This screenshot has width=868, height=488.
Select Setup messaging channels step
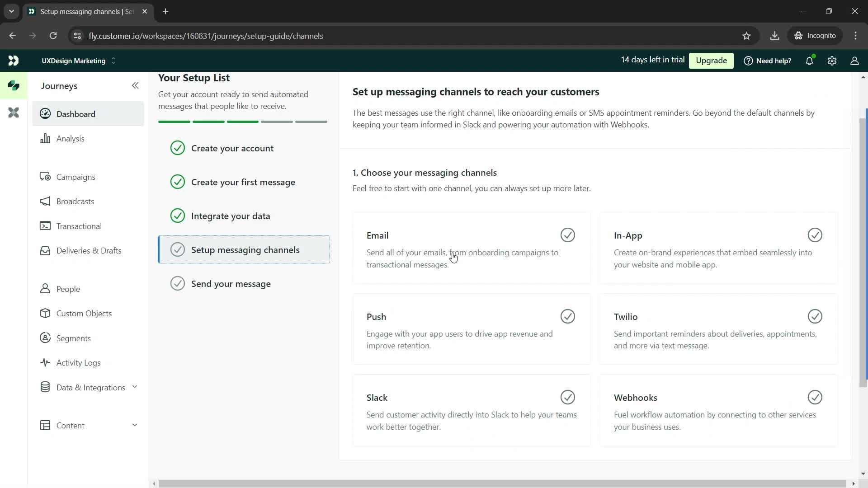click(x=245, y=251)
